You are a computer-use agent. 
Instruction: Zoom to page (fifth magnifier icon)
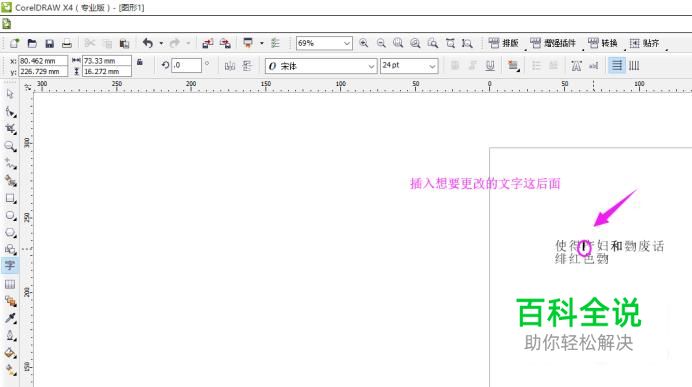433,43
